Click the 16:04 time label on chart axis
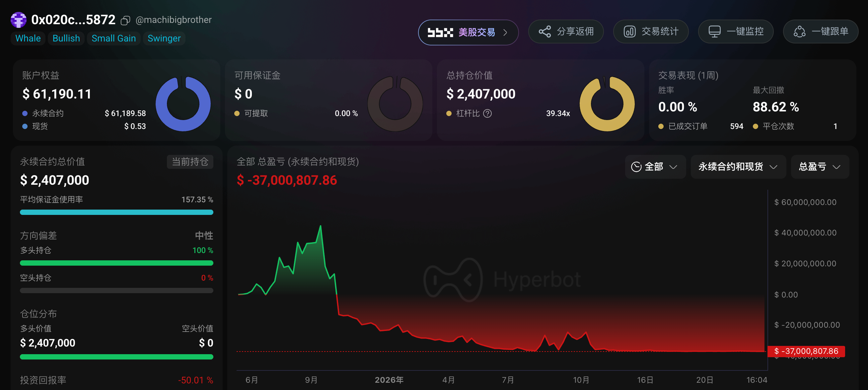This screenshot has height=390, width=868. click(x=757, y=380)
